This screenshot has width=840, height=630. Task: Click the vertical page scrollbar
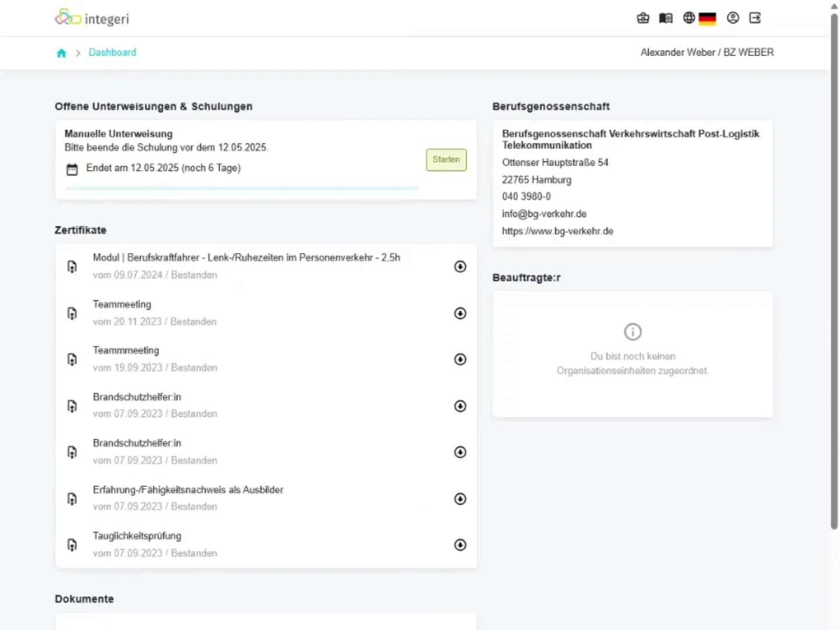834,271
